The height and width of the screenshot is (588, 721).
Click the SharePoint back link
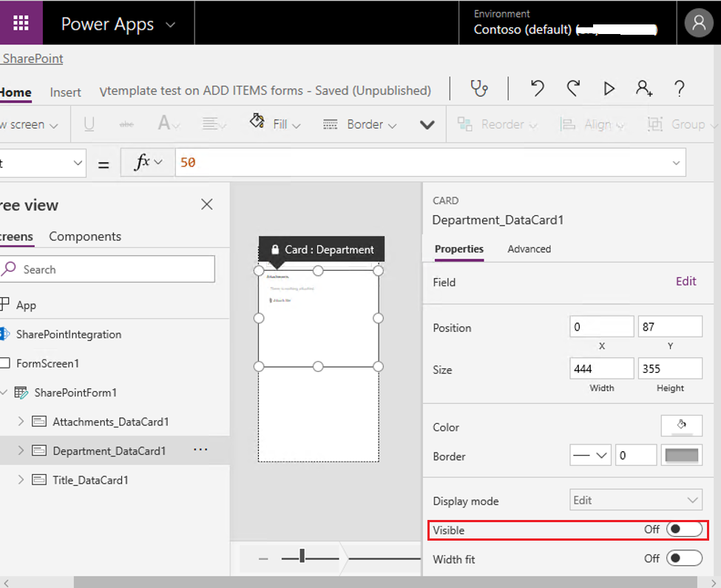(33, 59)
